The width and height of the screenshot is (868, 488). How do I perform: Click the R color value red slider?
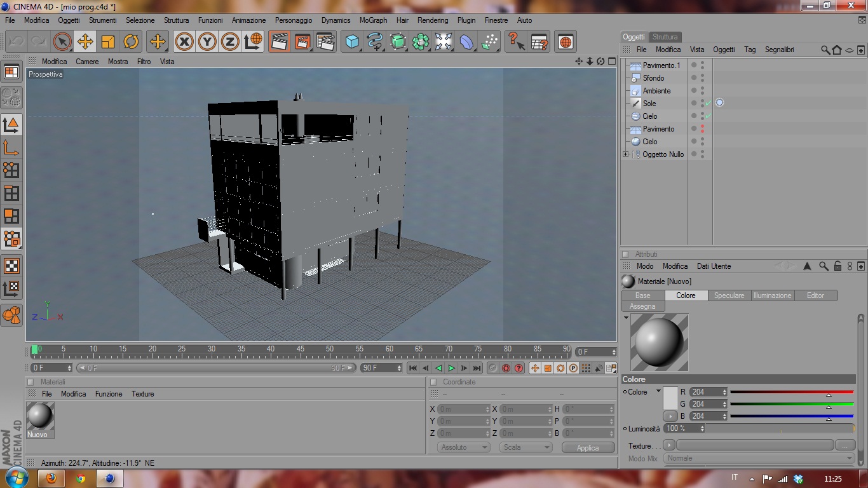pyautogui.click(x=791, y=392)
